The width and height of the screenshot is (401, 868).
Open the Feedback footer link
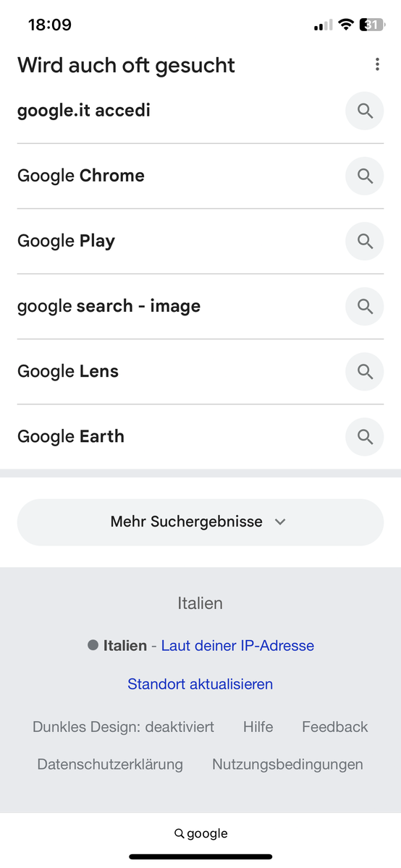coord(335,727)
